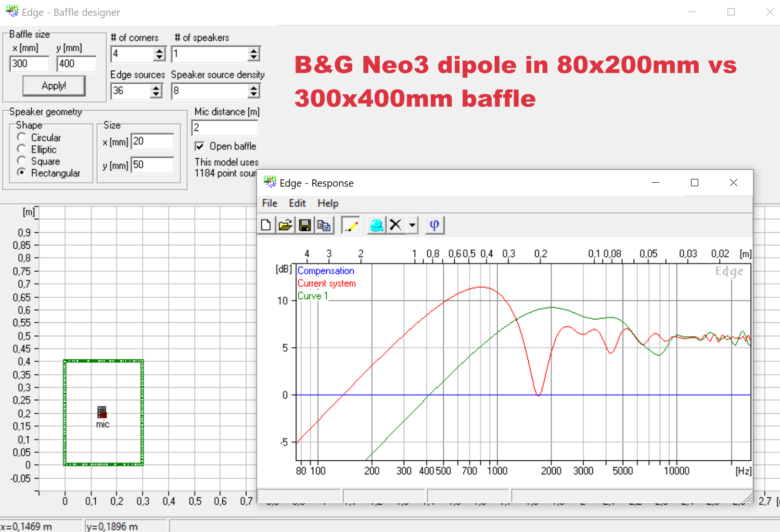Toggle phase display with phi icon
780x532 pixels.
(435, 225)
